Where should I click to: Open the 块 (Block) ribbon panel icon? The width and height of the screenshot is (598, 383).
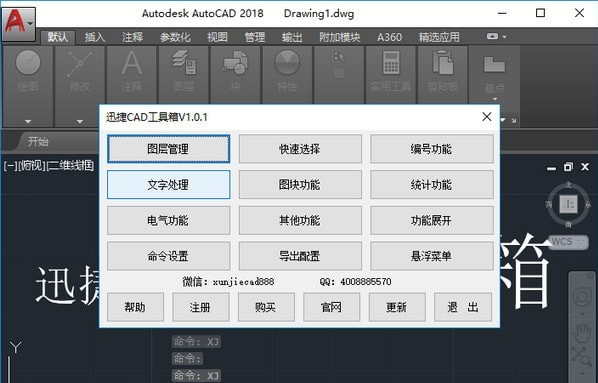pos(235,63)
